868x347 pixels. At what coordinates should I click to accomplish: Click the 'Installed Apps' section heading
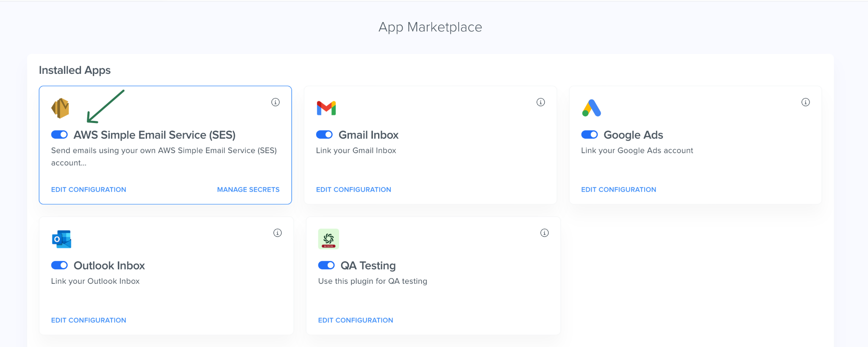pos(75,70)
